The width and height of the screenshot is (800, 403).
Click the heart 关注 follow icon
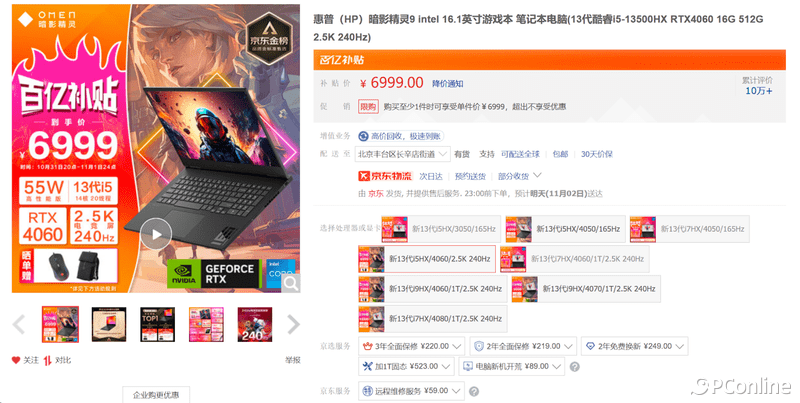(x=16, y=360)
